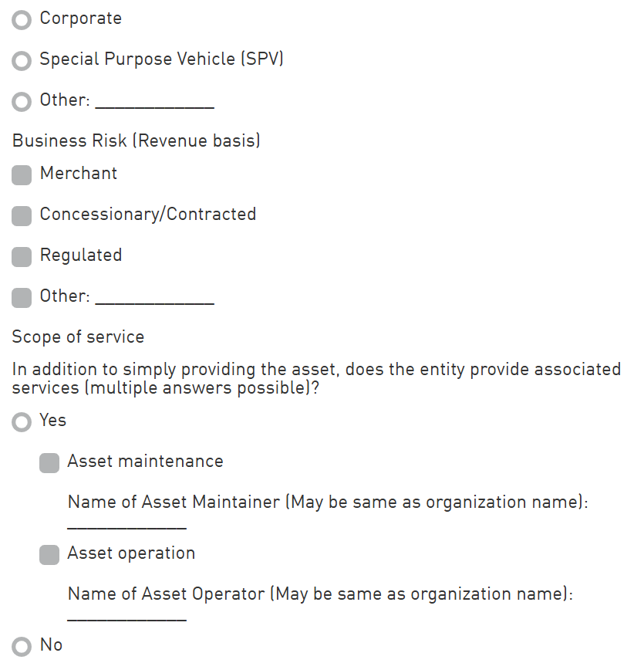
Task: Select No for associated services
Action: tap(22, 647)
